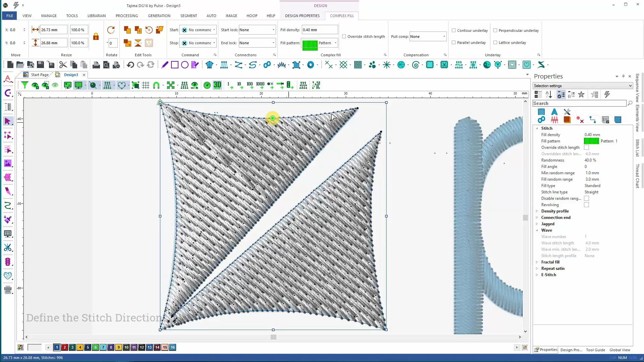Select the main selection arrow tool
The image size is (644, 362).
pyautogui.click(x=8, y=121)
